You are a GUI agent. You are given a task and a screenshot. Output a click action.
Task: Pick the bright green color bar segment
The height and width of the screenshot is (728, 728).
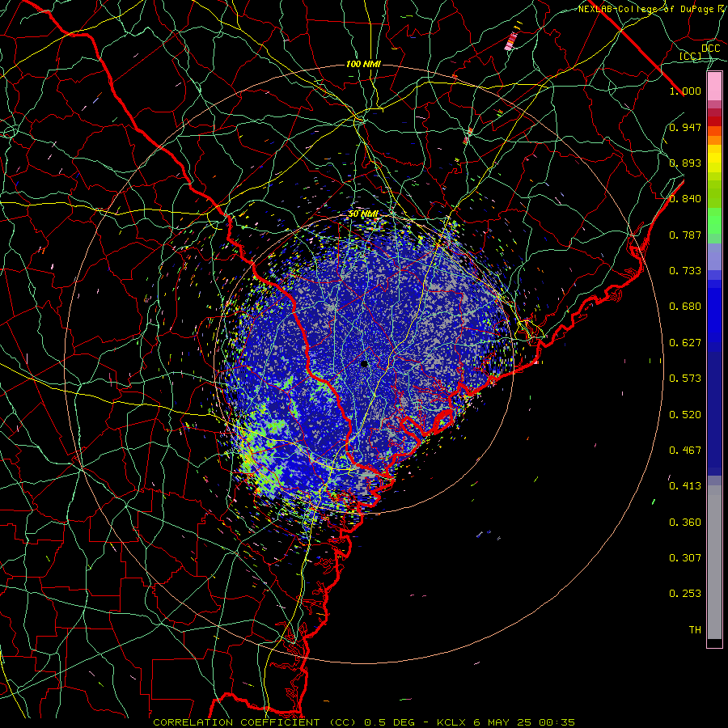(x=714, y=220)
